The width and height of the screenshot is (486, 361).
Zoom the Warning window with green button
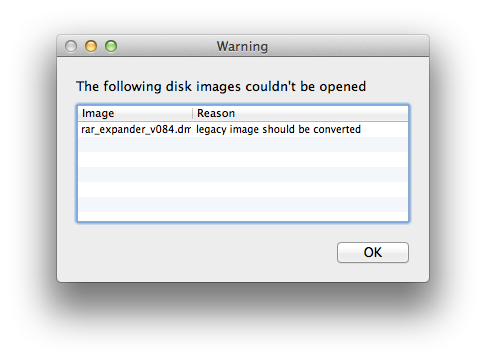pos(111,46)
